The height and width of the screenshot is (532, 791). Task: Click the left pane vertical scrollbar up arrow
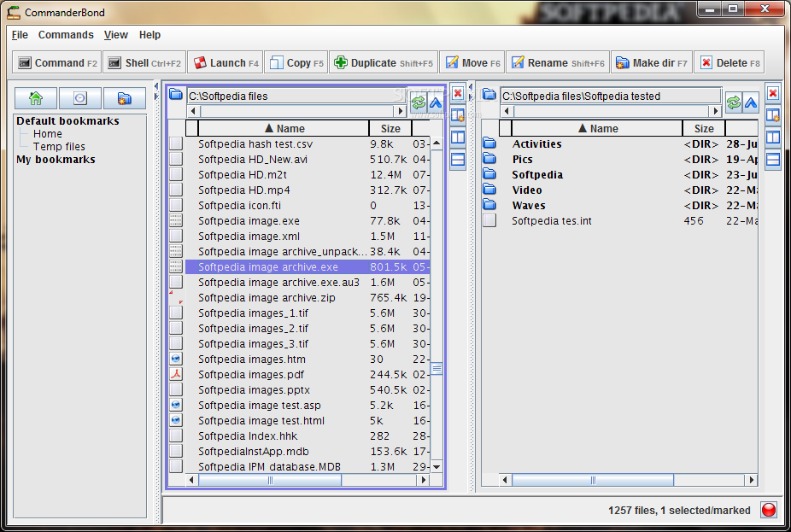[x=437, y=143]
